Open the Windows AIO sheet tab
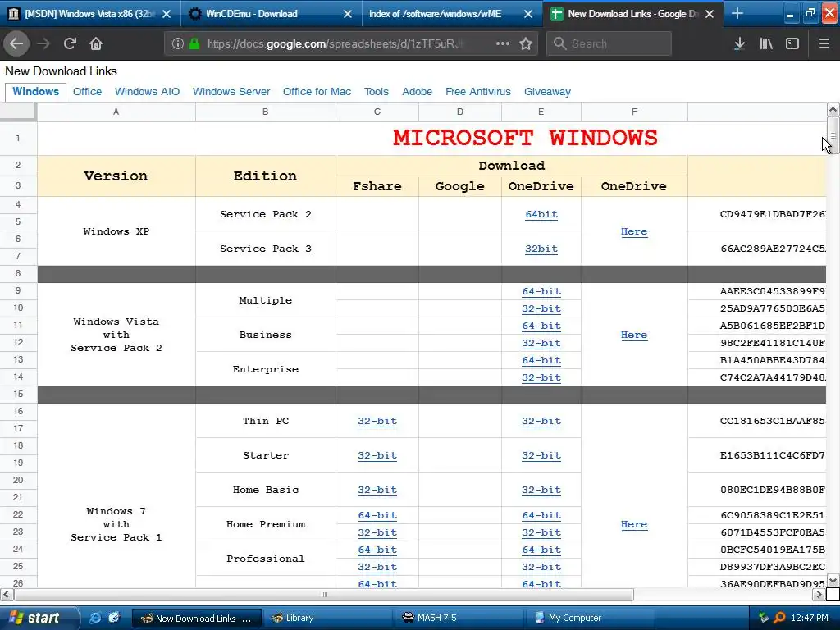The height and width of the screenshot is (630, 840). [x=148, y=92]
